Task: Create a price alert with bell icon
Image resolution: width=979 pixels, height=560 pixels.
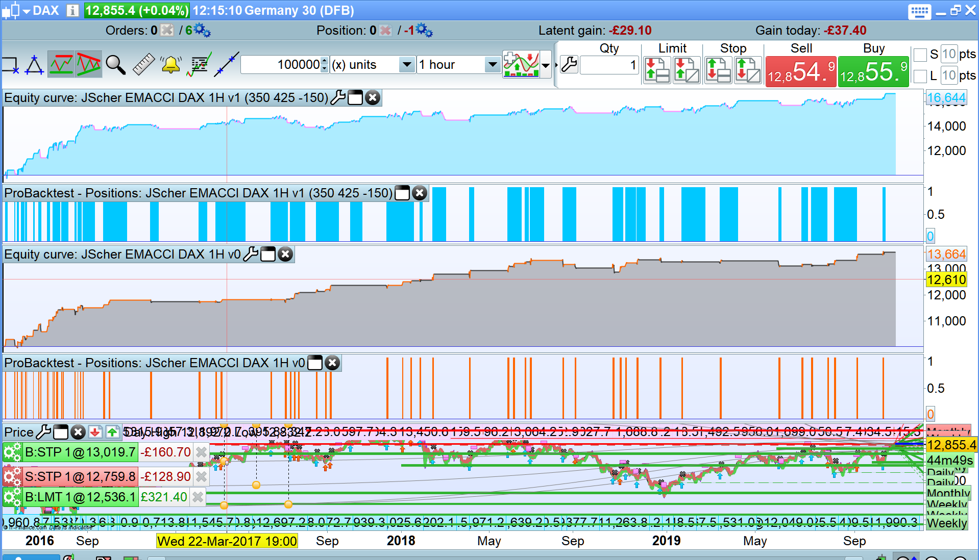Action: click(171, 65)
